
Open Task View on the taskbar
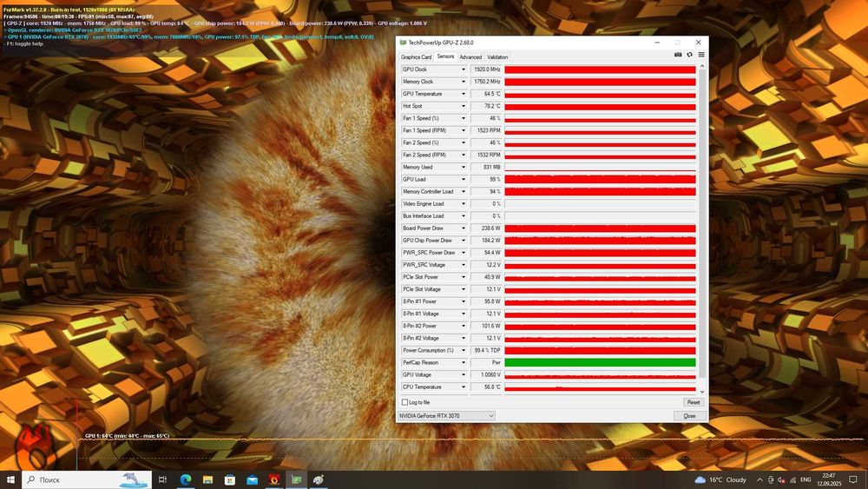163,479
